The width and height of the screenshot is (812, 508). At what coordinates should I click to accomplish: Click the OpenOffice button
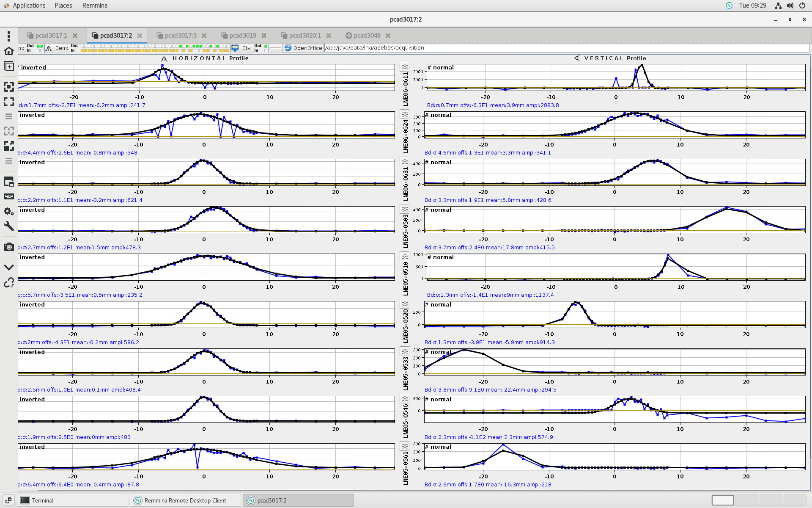(x=303, y=48)
